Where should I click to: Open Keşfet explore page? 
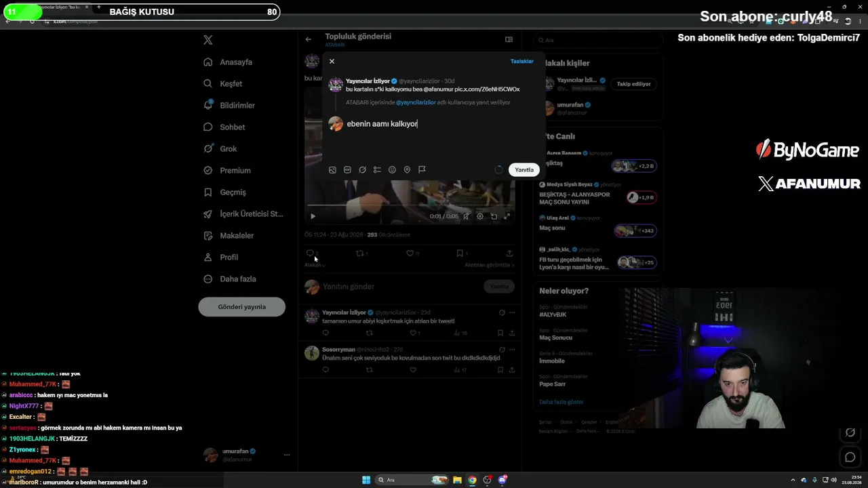coord(223,84)
